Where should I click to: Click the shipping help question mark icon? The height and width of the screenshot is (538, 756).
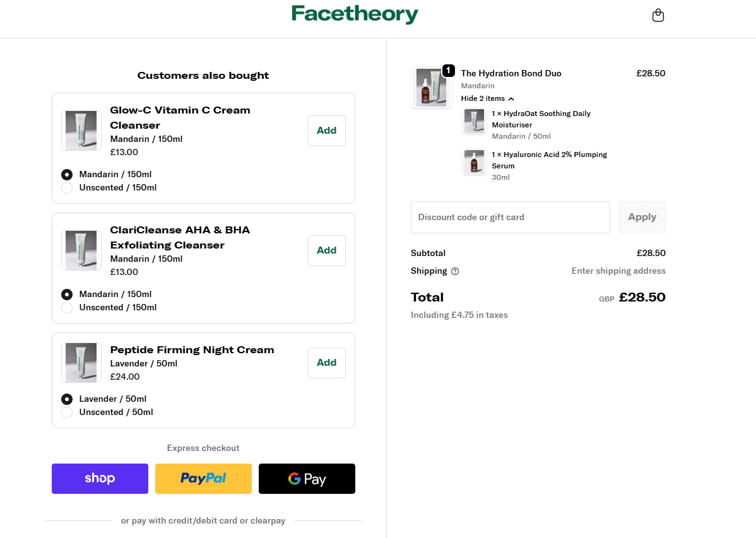[455, 271]
